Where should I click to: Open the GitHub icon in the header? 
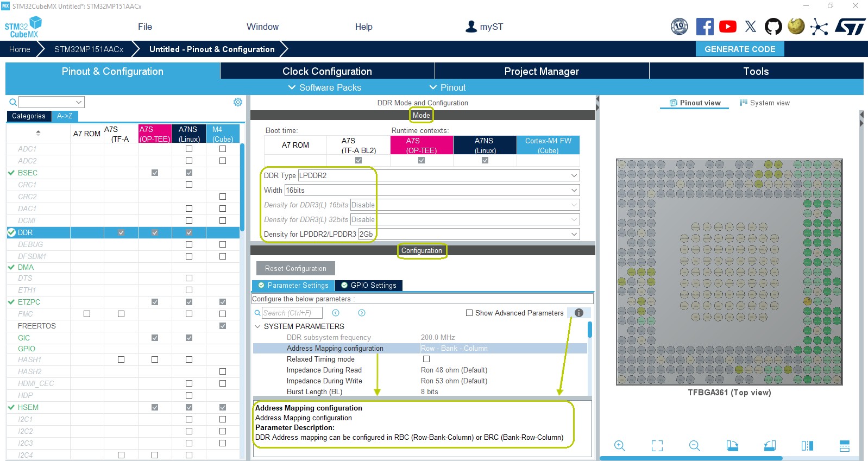773,27
